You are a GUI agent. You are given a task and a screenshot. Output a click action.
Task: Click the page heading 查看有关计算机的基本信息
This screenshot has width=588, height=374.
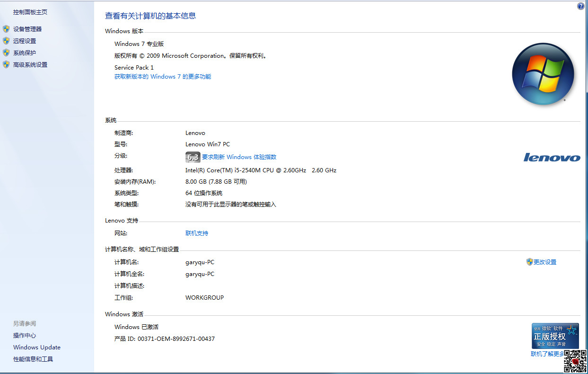click(x=150, y=16)
